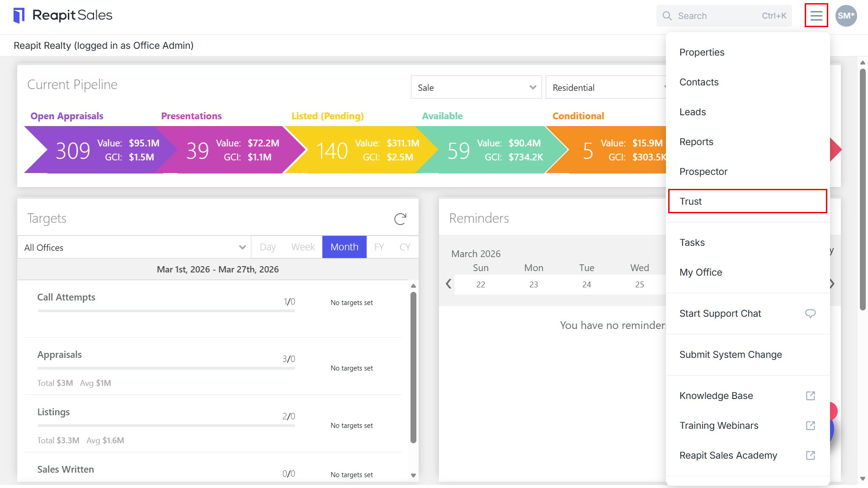868x488 pixels.
Task: Click the Search input field
Action: [x=724, y=16]
